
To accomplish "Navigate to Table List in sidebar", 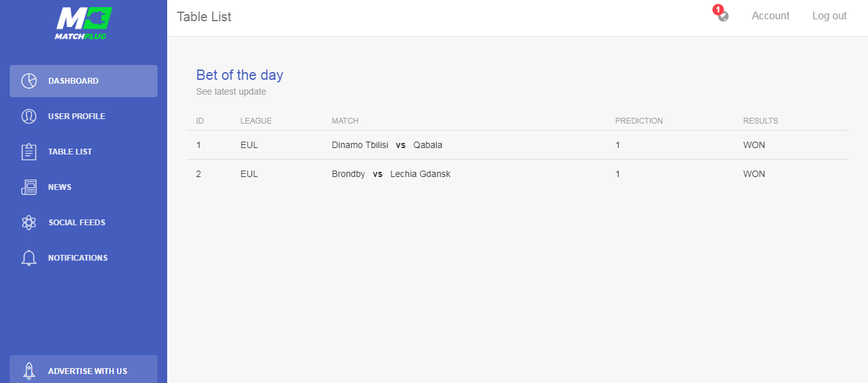I will click(84, 152).
